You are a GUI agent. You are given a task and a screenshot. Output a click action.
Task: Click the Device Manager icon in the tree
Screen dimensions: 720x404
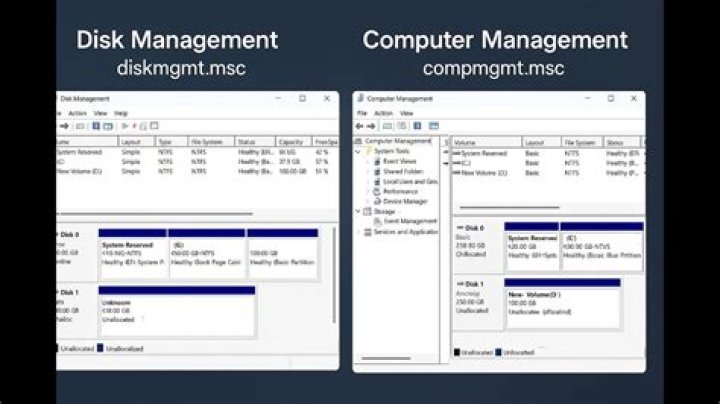[x=377, y=202]
